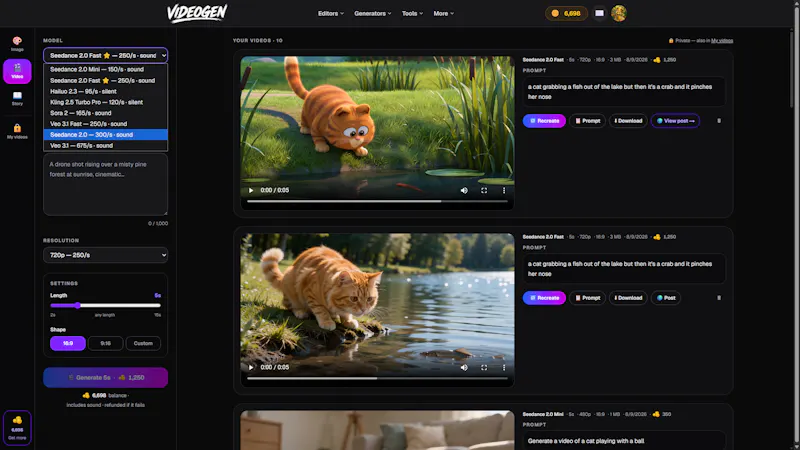Select 9:16 shape option
This screenshot has width=800, height=450.
click(106, 343)
